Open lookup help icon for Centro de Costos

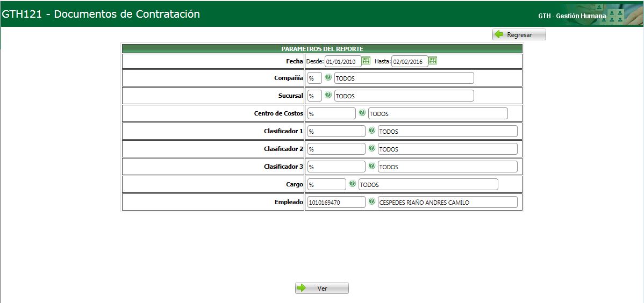[x=362, y=112]
